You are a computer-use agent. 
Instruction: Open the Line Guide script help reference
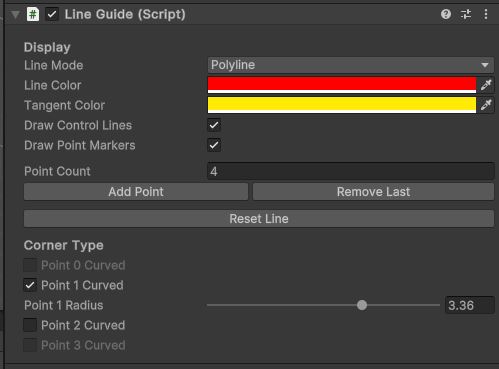(x=446, y=14)
